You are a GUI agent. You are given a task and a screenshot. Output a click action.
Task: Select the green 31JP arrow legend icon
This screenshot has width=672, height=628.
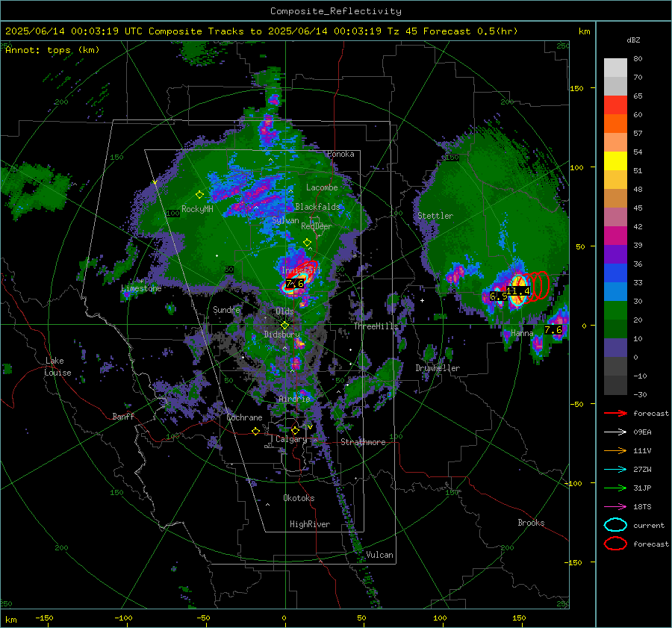[x=615, y=488]
